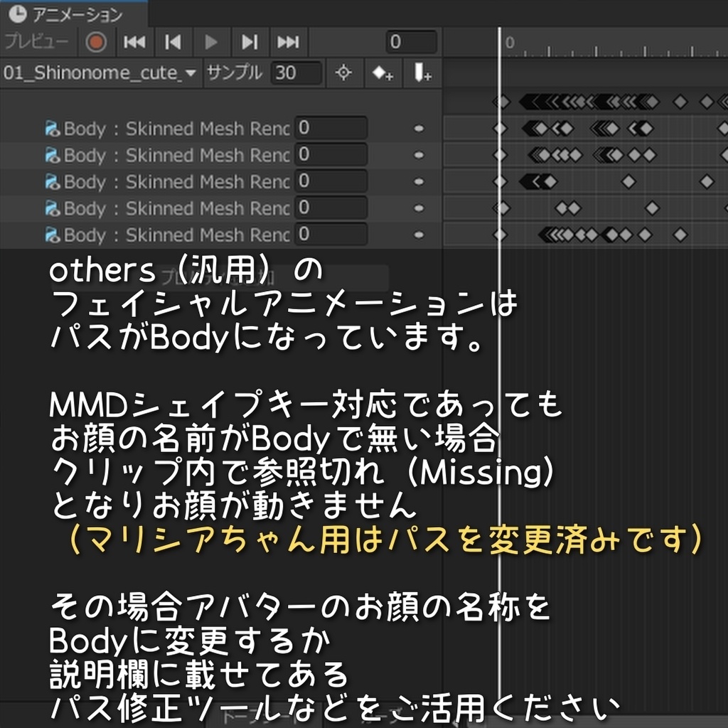Click the first Body row's mesh icon
Viewport: 728px width, 728px height.
[53, 129]
